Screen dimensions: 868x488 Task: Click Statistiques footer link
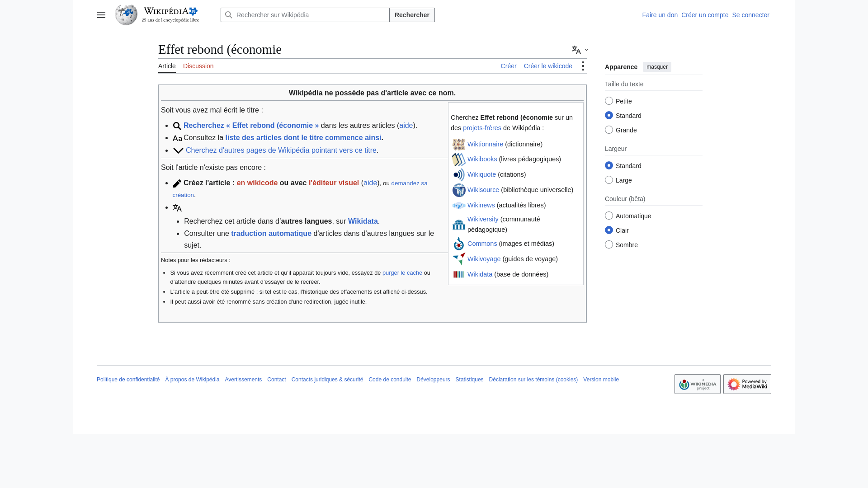click(469, 380)
